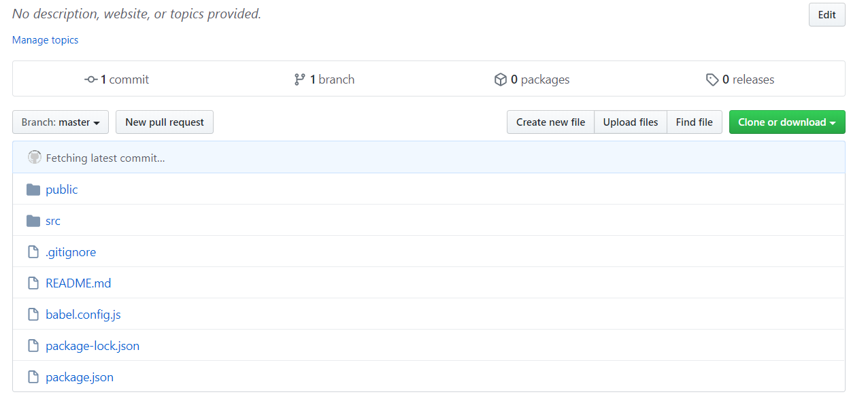The image size is (868, 403).
Task: Click the README.md file icon
Action: tap(33, 283)
